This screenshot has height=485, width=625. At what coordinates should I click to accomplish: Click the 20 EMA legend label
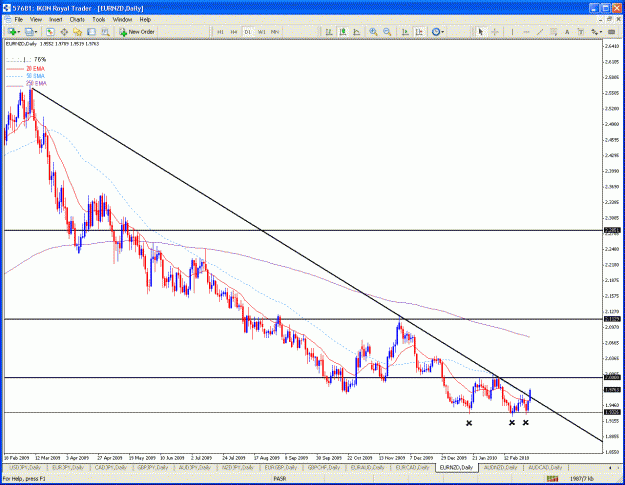pos(35,69)
